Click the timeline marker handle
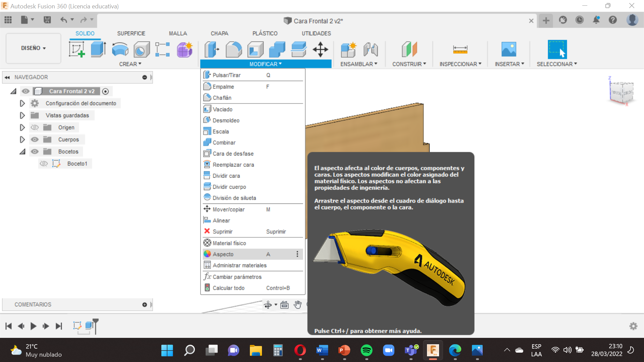Viewport: 644px width, 362px height. click(x=96, y=326)
